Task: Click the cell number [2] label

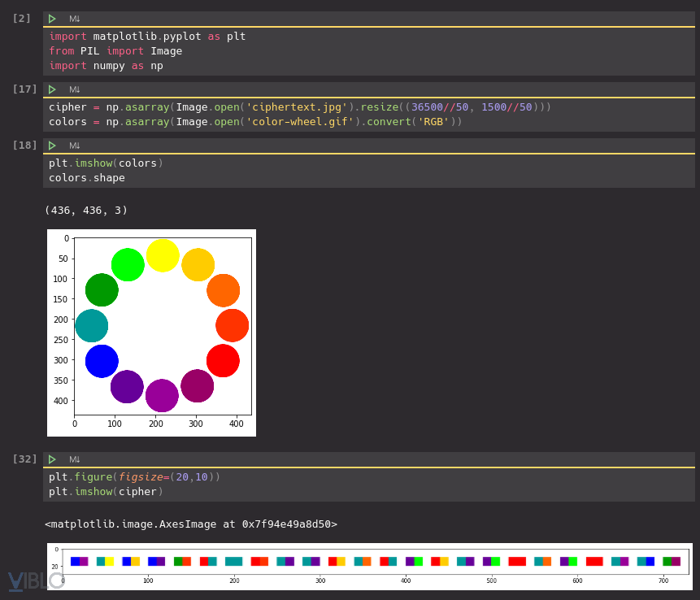Action: (x=21, y=19)
